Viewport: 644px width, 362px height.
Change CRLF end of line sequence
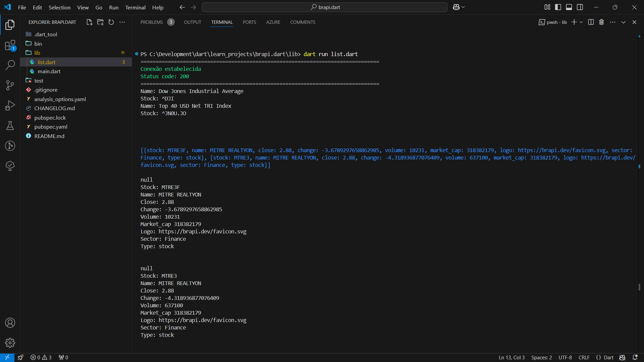click(x=584, y=357)
